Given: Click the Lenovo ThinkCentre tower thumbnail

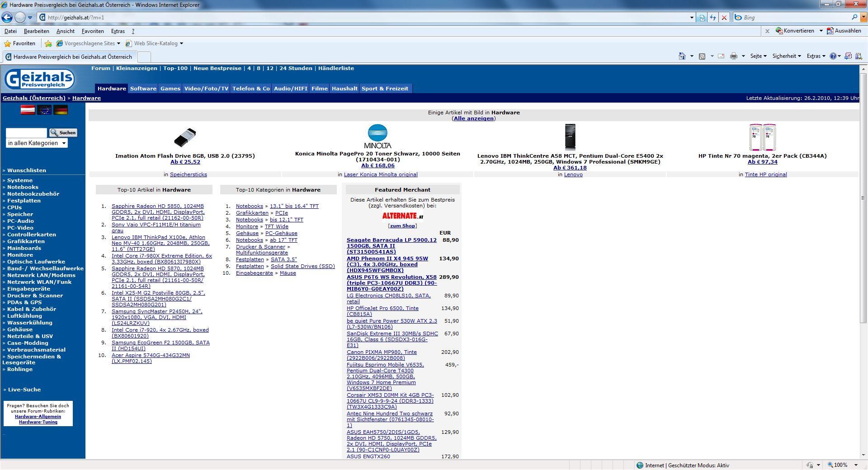Looking at the screenshot, I should pos(570,137).
